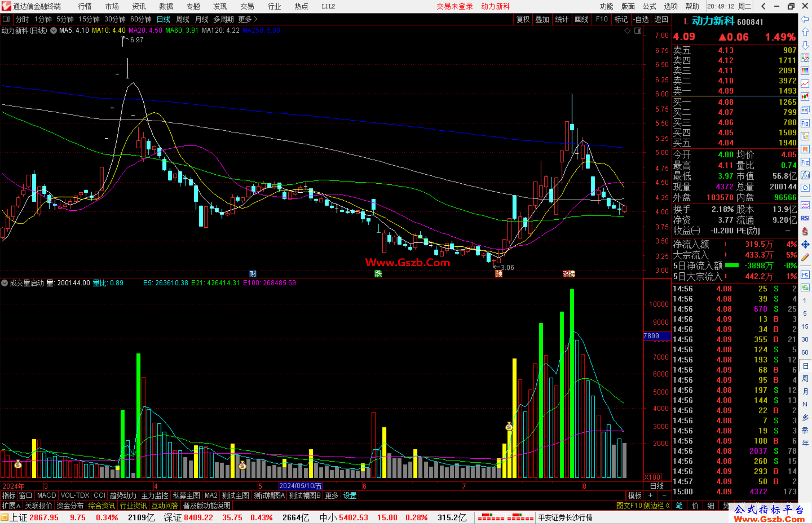Open the red-blue grid quote list icon

point(805,71)
